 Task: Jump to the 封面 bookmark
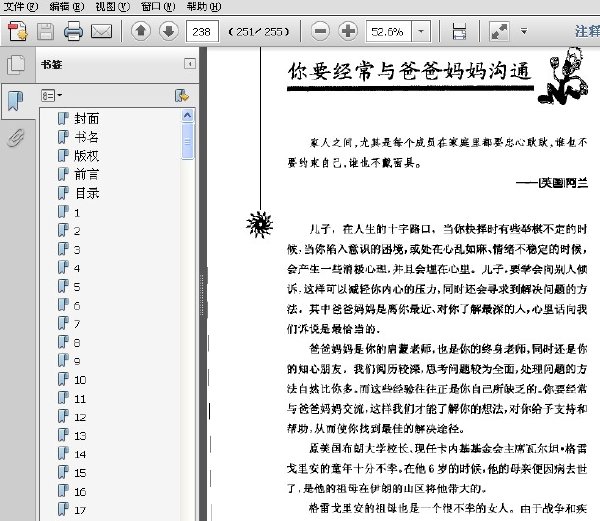click(x=87, y=119)
